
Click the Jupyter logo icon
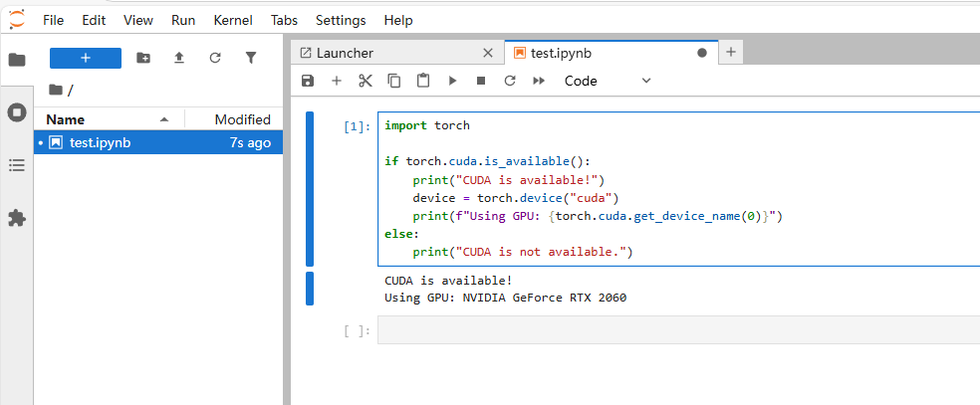tap(17, 19)
